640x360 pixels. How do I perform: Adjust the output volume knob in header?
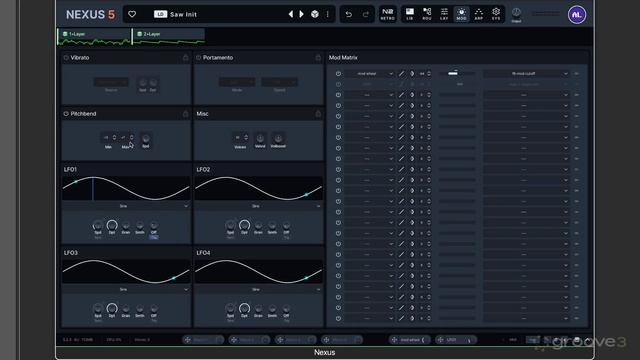coord(516,13)
